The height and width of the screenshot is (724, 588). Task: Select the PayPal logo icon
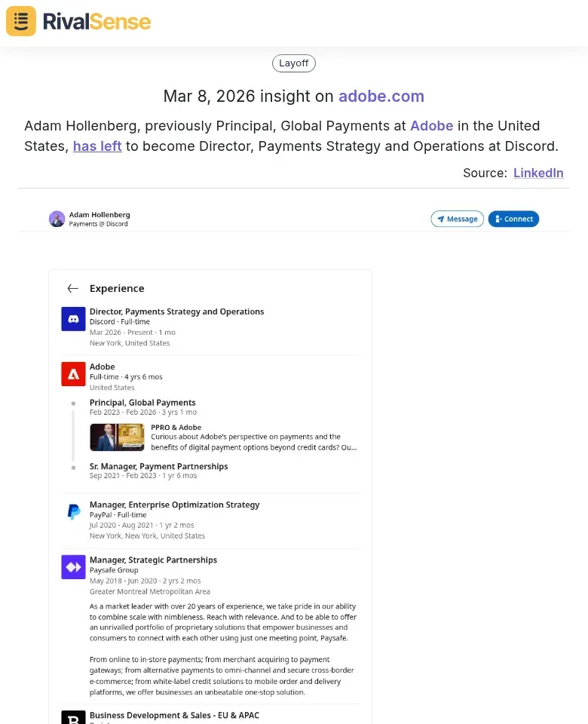(73, 511)
